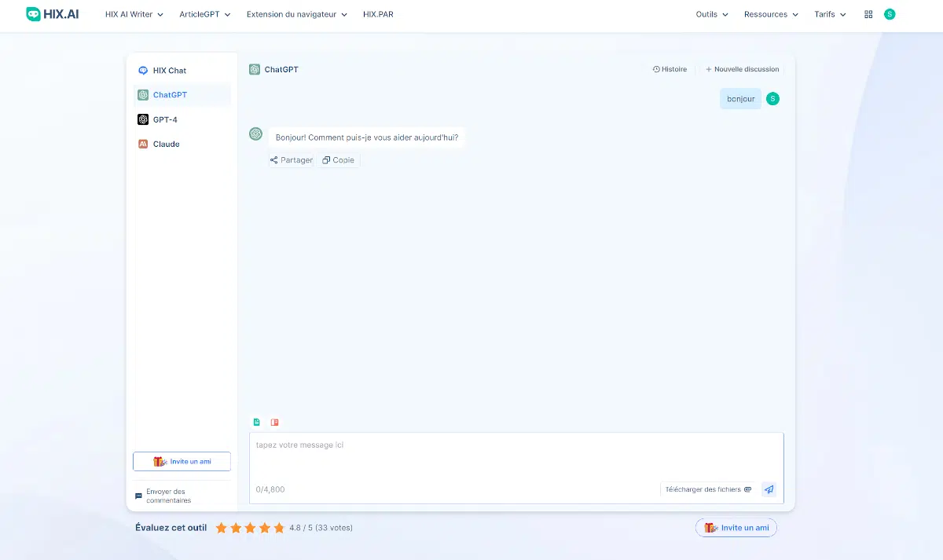Click the 0/4,800 character counter
Image resolution: width=943 pixels, height=560 pixels.
270,489
